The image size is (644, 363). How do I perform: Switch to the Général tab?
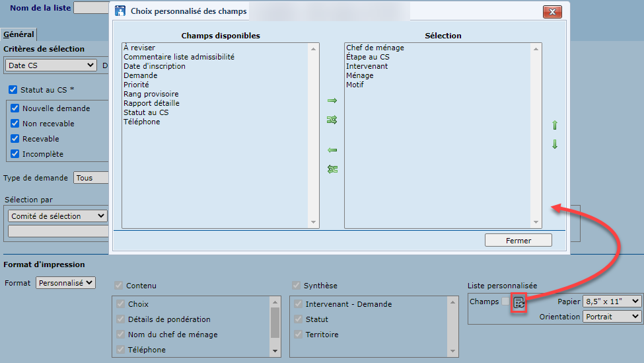18,34
